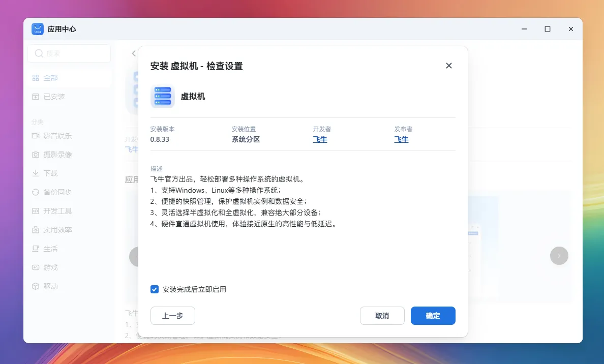Cancel installation with 取消 button
The image size is (604, 364).
click(x=382, y=316)
